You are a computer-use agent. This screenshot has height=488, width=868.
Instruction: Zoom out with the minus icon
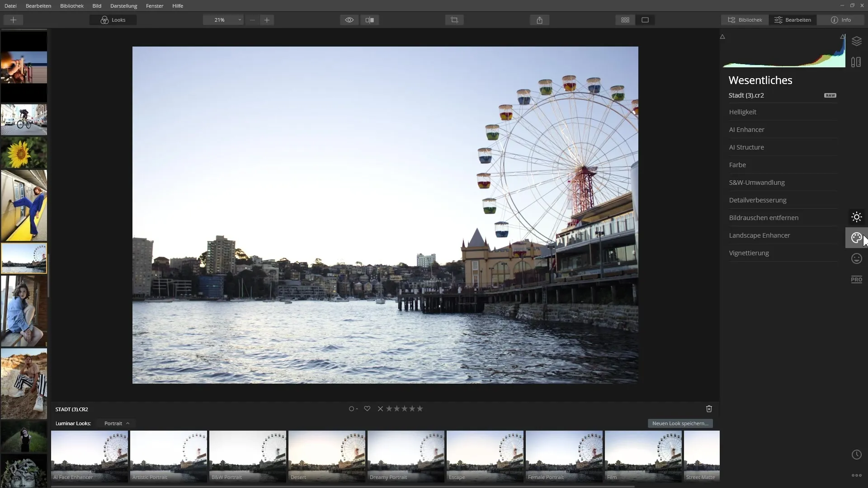click(252, 20)
